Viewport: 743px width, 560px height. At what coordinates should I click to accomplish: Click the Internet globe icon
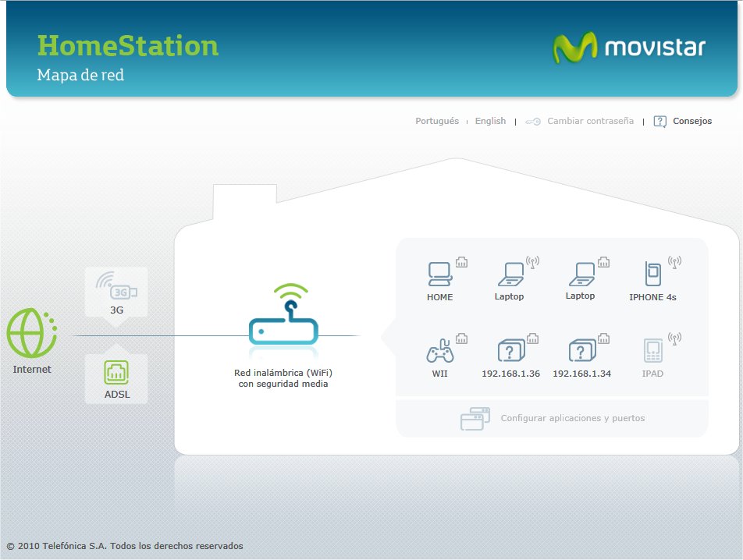click(32, 335)
